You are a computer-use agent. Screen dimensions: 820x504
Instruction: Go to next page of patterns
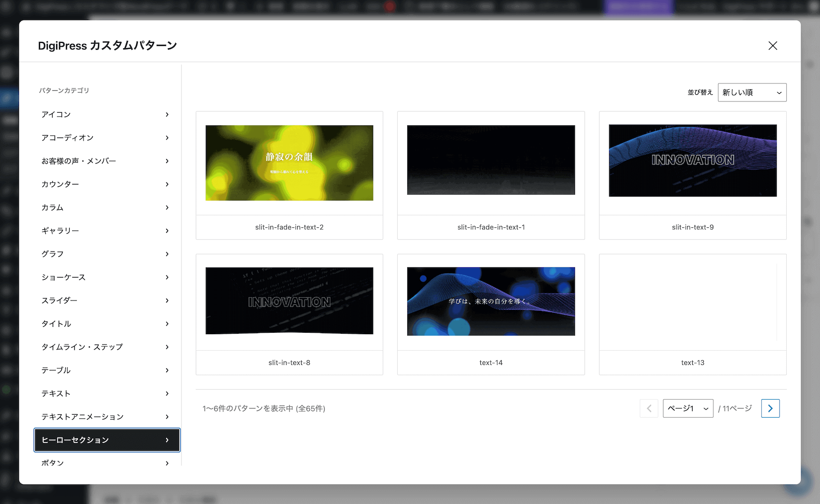click(770, 408)
